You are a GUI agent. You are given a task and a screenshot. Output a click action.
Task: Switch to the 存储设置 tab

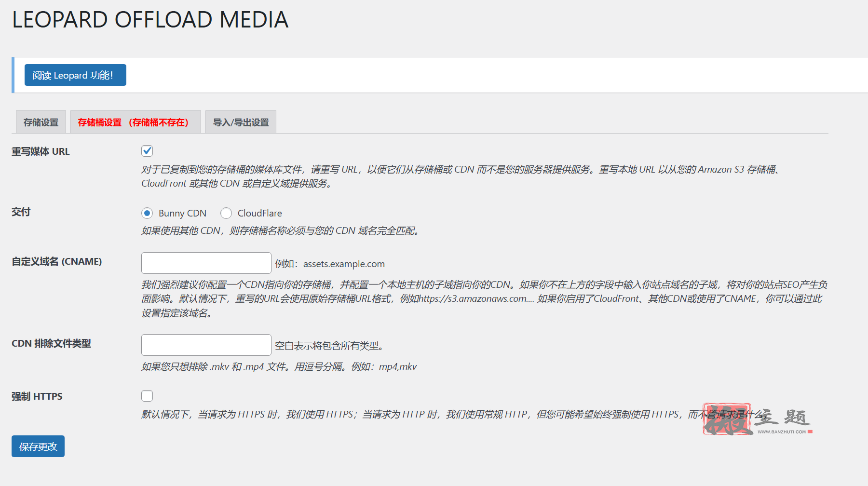point(41,122)
